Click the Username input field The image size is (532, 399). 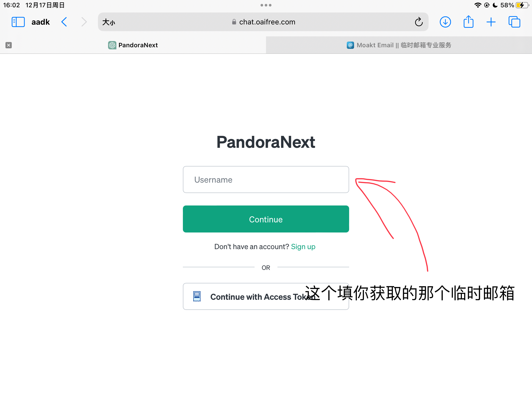tap(266, 179)
